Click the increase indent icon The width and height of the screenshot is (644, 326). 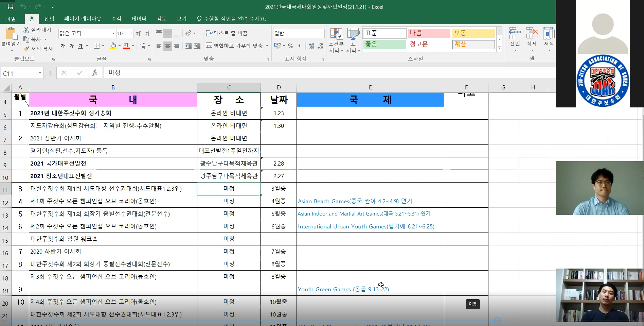pos(197,46)
